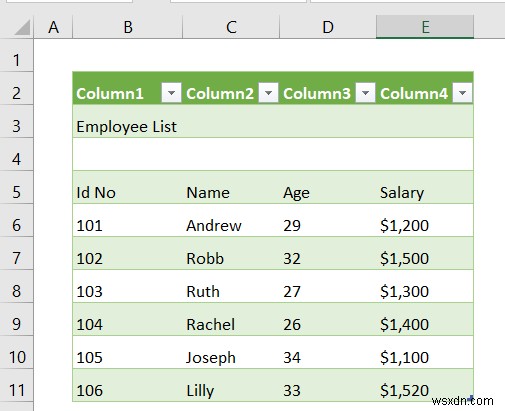Screen dimensions: 505x411
Task: Select the cell containing Andrew
Action: click(231, 220)
